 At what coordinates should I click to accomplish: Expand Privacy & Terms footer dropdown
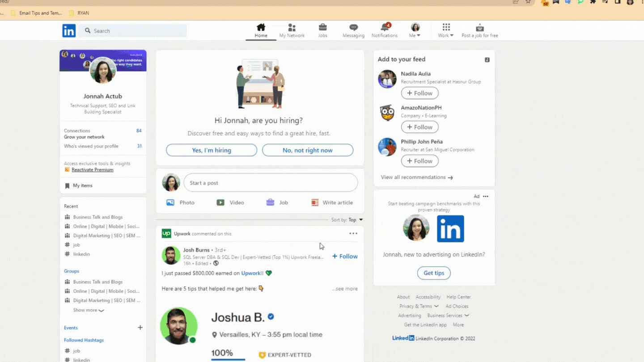click(419, 306)
